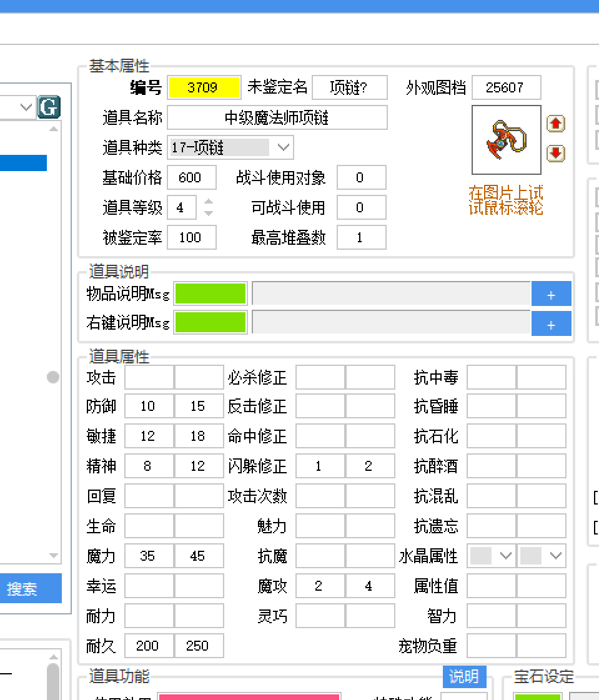
Task: Click the vertical scrollbar on the left panel
Action: pyautogui.click(x=53, y=377)
